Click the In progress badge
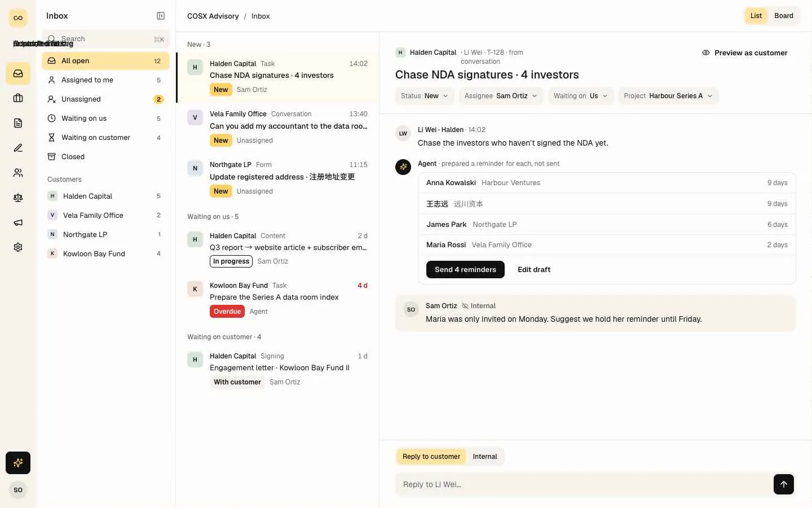Image resolution: width=812 pixels, height=508 pixels. click(231, 261)
